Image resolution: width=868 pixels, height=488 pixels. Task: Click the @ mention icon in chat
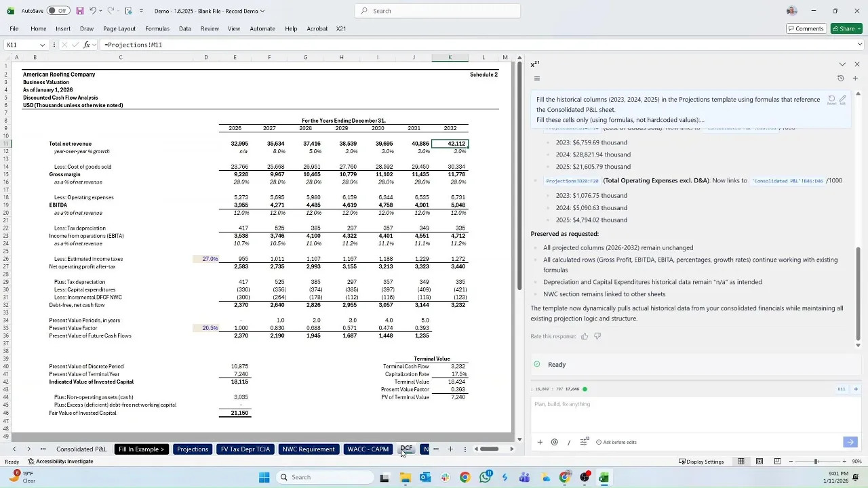554,442
